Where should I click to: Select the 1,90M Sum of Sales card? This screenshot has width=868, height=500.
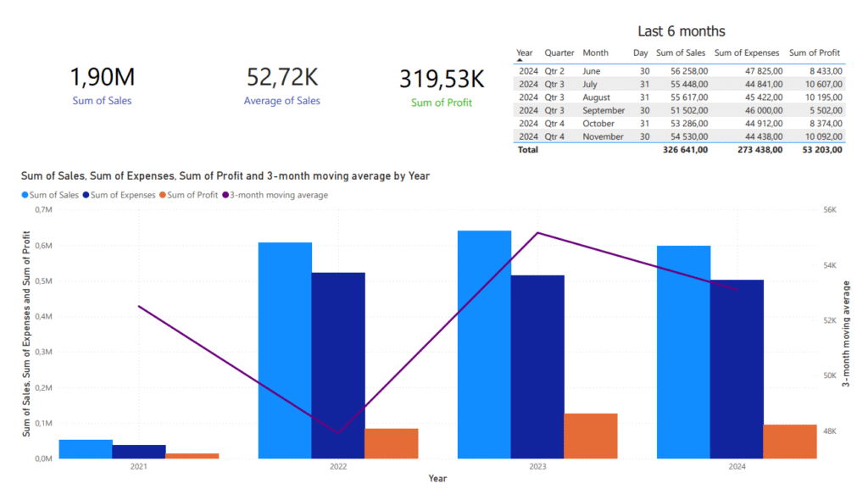[x=102, y=86]
